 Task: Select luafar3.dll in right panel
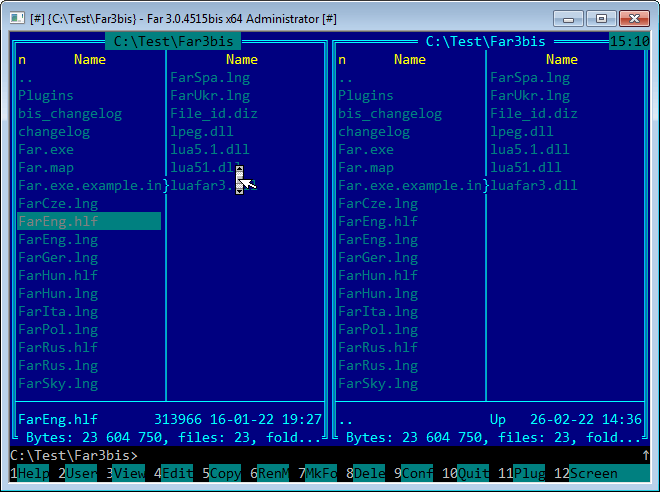(x=534, y=186)
